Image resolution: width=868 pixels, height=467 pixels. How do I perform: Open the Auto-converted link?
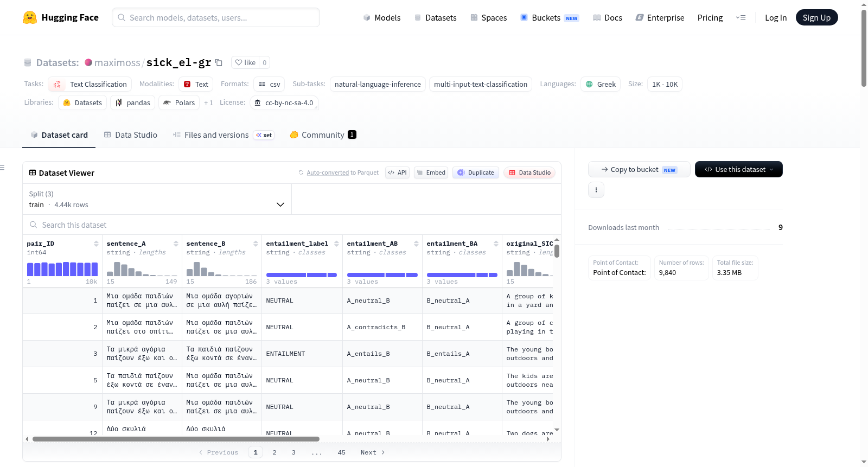[x=328, y=172]
